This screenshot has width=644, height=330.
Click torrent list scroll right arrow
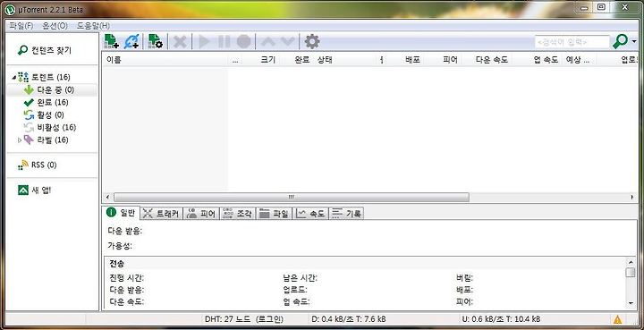point(632,197)
